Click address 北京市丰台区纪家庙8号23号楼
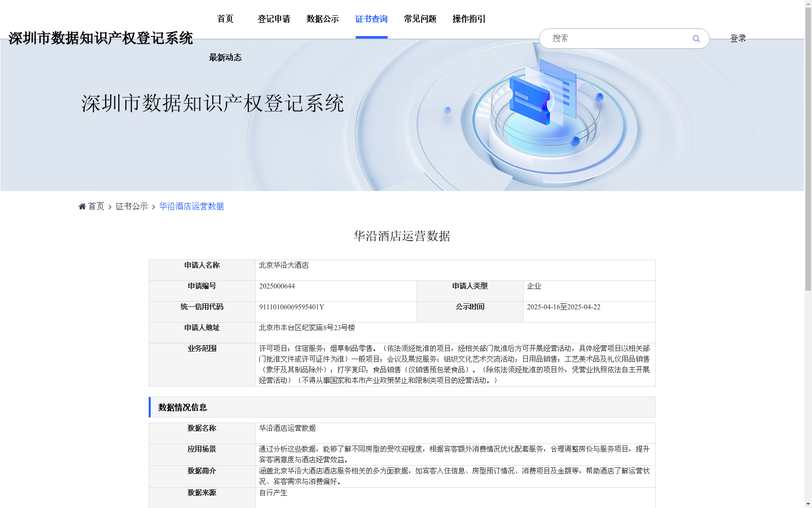Screen dimensions: 812x508 tap(307, 328)
